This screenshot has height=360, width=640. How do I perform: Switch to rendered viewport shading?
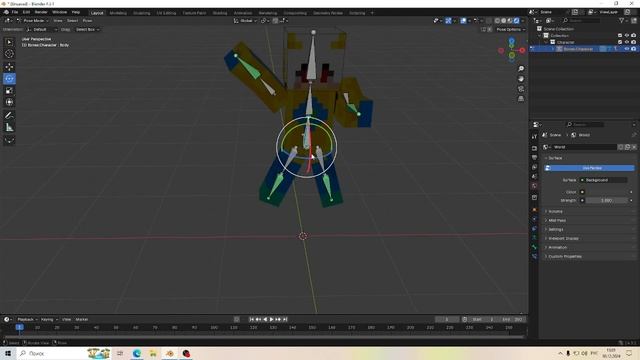click(516, 20)
